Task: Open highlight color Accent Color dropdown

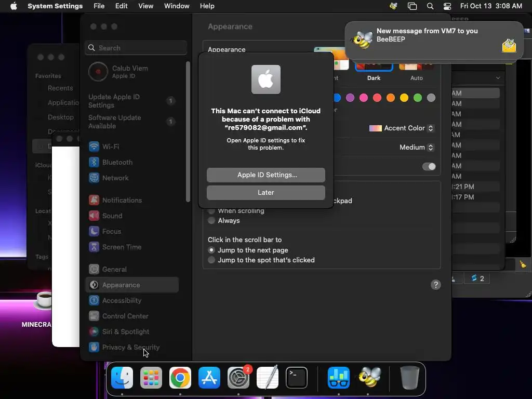Action: click(x=402, y=128)
